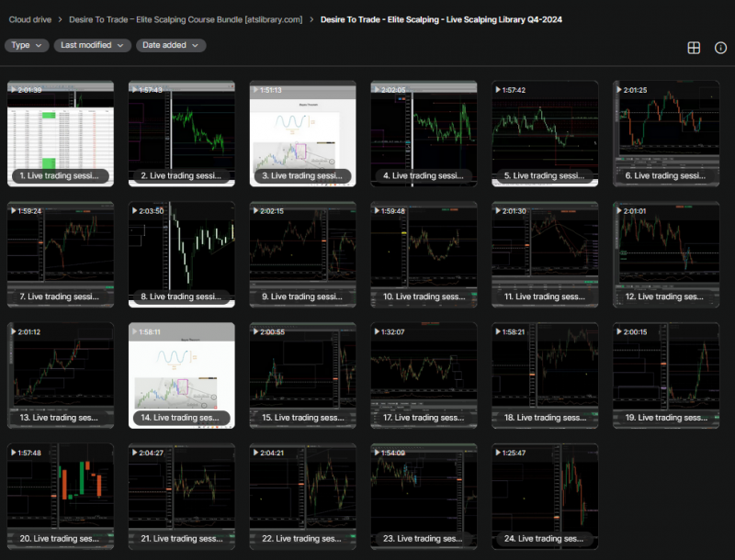The image size is (735, 560).
Task: Open the Type filter dropdown
Action: coord(27,45)
